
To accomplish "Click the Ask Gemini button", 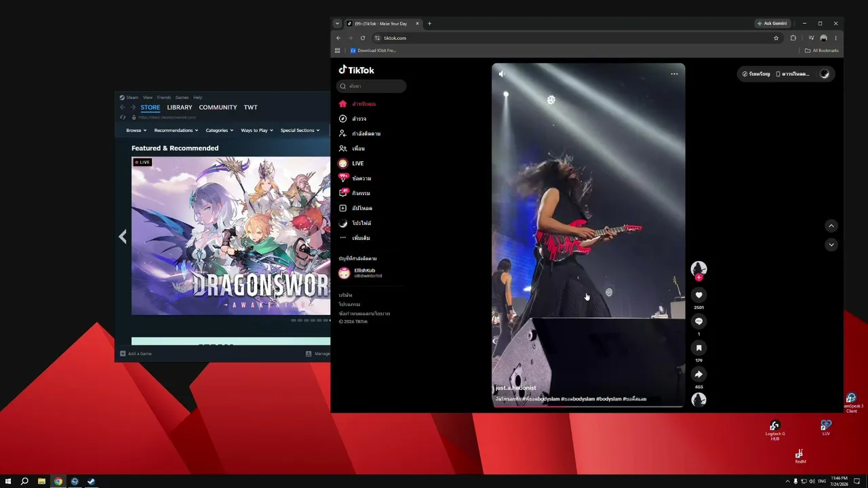I will [x=772, y=24].
